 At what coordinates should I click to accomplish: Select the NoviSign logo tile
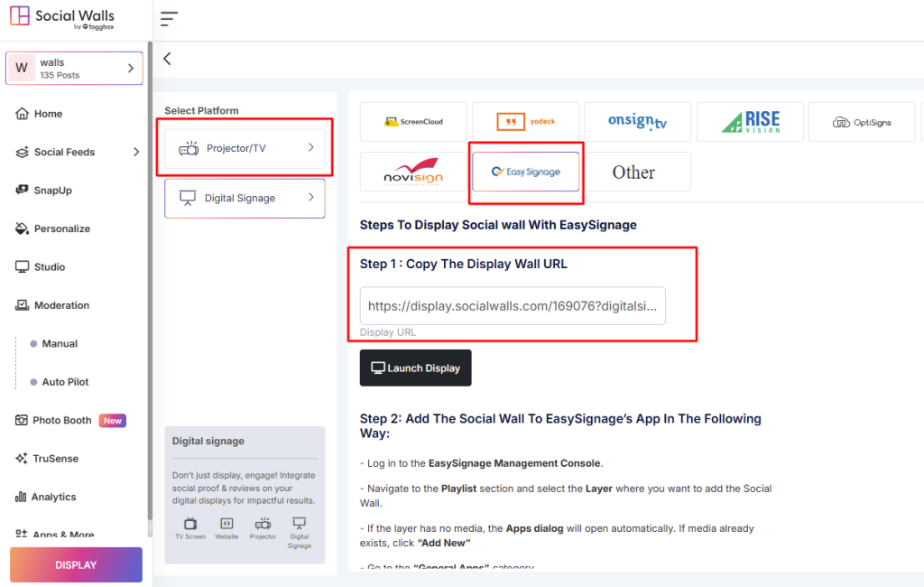point(413,172)
